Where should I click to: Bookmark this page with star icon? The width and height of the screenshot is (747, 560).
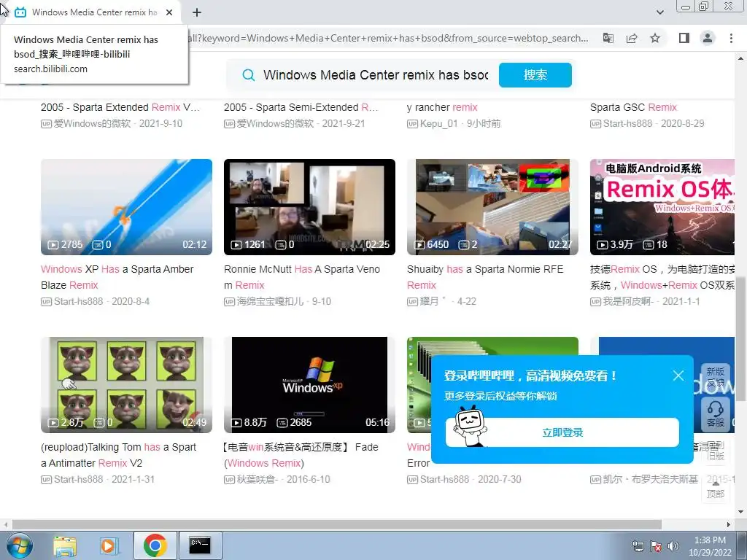point(655,38)
